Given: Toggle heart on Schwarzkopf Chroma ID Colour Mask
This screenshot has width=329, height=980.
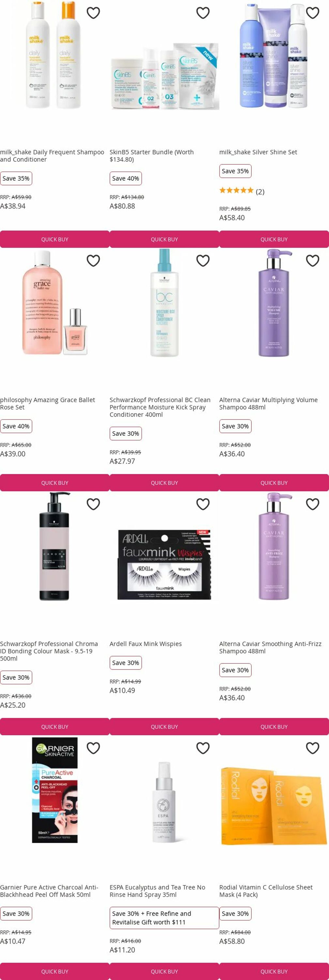Looking at the screenshot, I should 93,504.
